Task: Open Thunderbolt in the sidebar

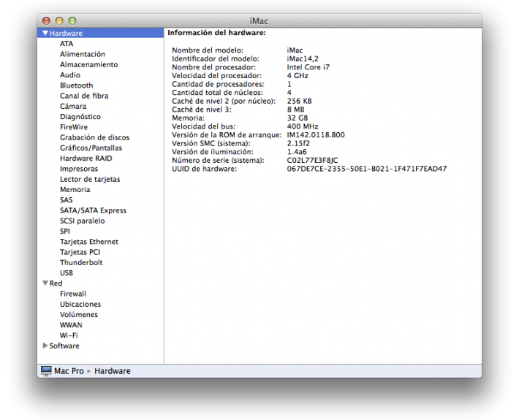Action: (x=81, y=262)
